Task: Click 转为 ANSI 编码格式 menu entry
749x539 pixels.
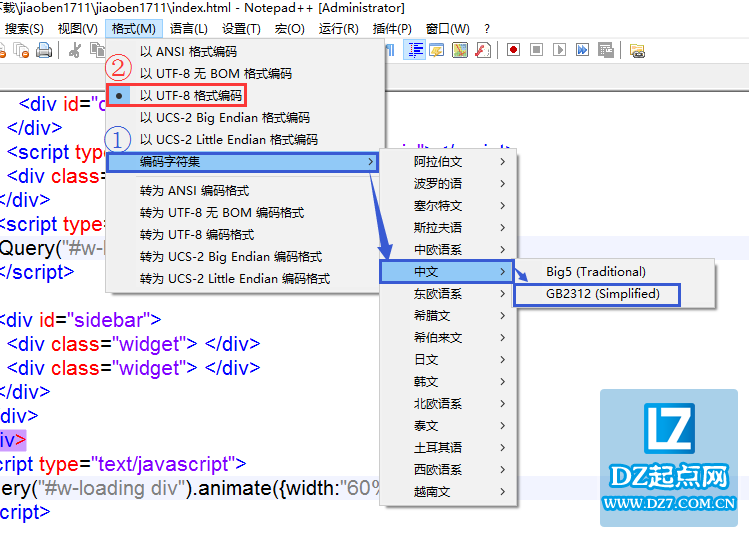Action: 245,191
